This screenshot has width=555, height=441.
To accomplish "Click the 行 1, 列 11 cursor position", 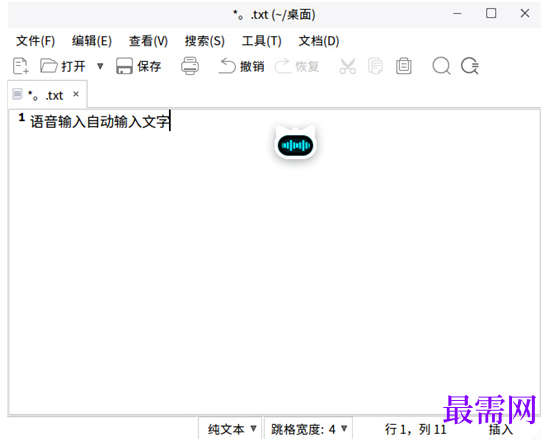I will click(416, 429).
